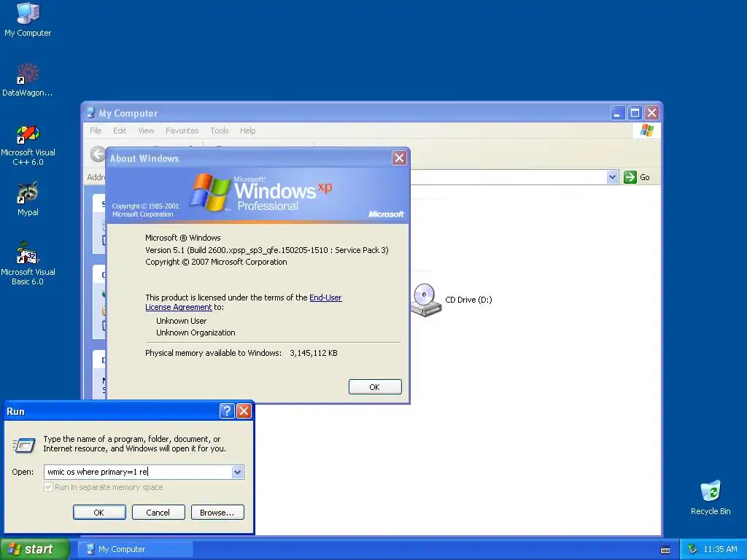Image resolution: width=747 pixels, height=560 pixels.
Task: Click the Address bar field in My Computer
Action: [508, 177]
